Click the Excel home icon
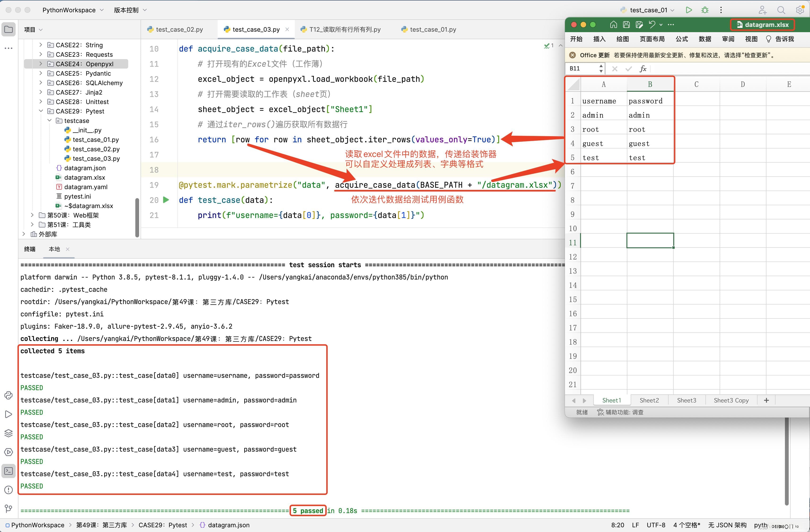This screenshot has width=810, height=532. tap(613, 25)
